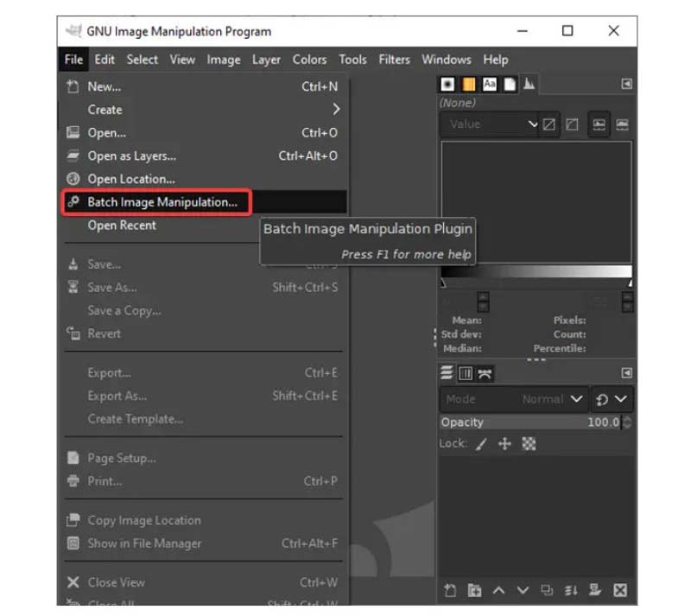This screenshot has width=691, height=616.
Task: Click the Export As... entry
Action: pos(203,396)
